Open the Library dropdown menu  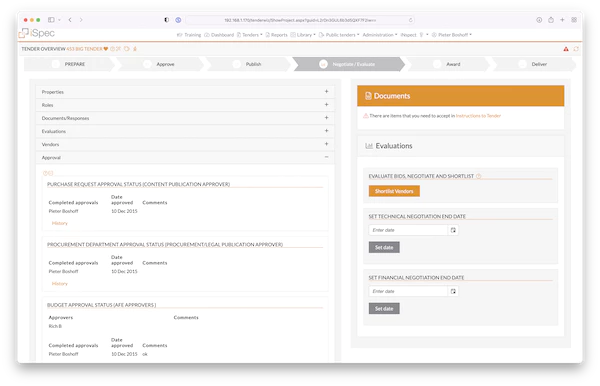click(x=303, y=35)
